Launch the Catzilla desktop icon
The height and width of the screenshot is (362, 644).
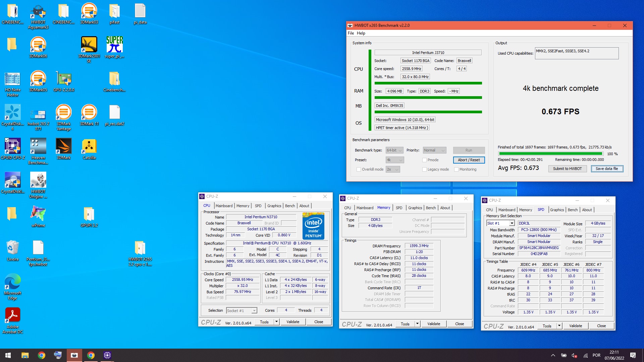point(89,149)
